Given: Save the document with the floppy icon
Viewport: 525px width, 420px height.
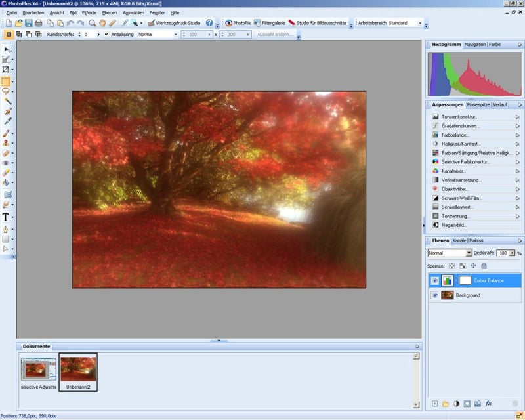Looking at the screenshot, I should 29,23.
